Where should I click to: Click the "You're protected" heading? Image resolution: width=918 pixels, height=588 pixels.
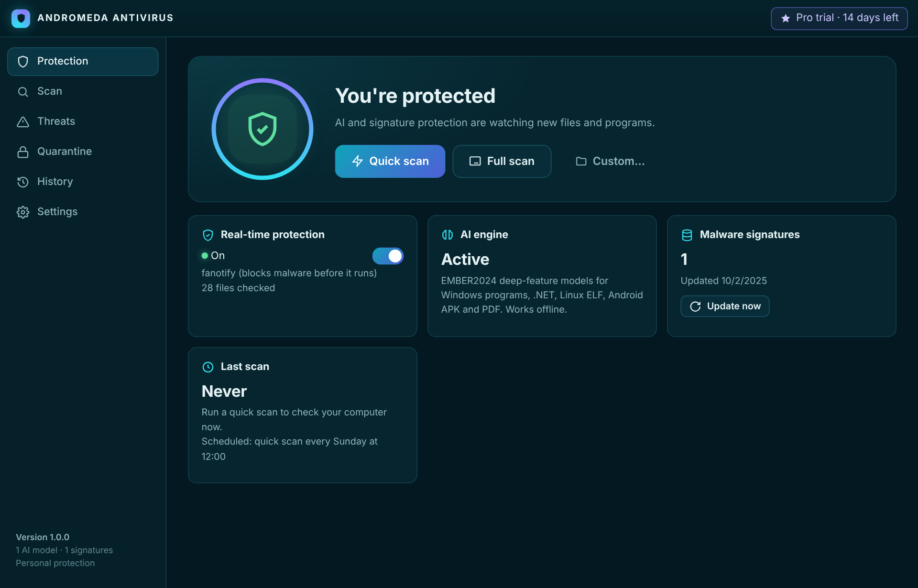[x=415, y=96]
